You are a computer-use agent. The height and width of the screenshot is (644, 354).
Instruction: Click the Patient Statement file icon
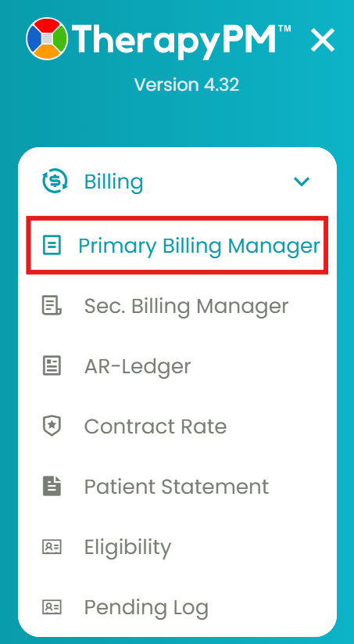tap(52, 486)
